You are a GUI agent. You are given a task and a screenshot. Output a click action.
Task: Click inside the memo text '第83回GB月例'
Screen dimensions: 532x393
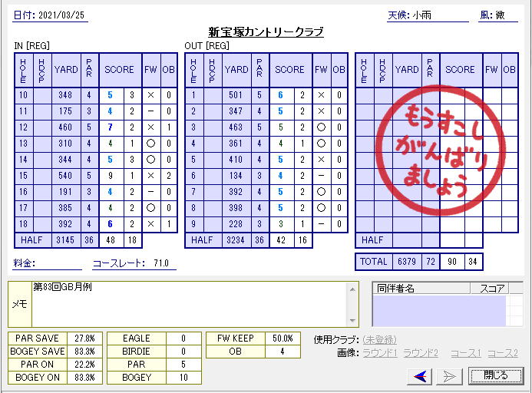(62, 287)
